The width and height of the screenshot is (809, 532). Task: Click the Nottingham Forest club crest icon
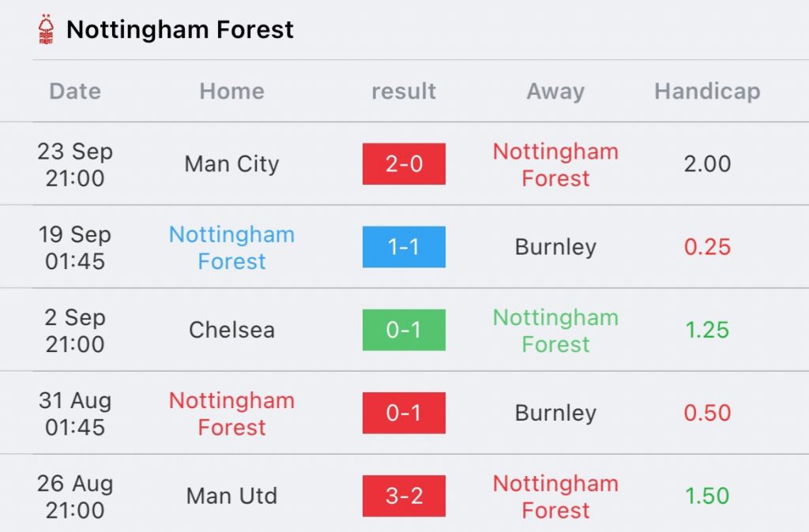pyautogui.click(x=46, y=30)
